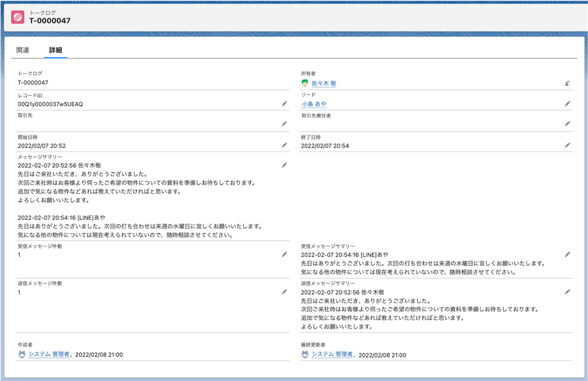Click the 受信メッセージ件数 value 1

point(19,255)
